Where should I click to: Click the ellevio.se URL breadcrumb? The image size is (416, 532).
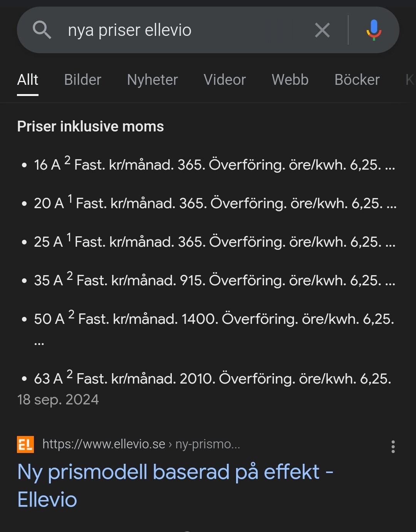click(x=141, y=444)
